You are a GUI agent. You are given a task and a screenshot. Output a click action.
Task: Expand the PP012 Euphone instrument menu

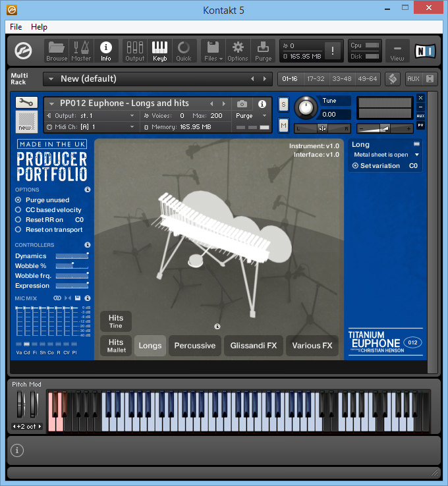(x=52, y=103)
